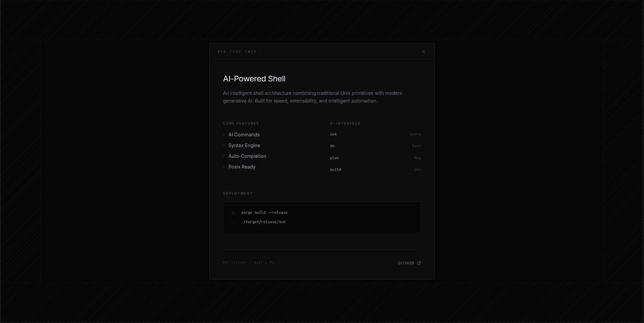Click the AI-Powered Shell heading
The width and height of the screenshot is (644, 323).
(254, 79)
